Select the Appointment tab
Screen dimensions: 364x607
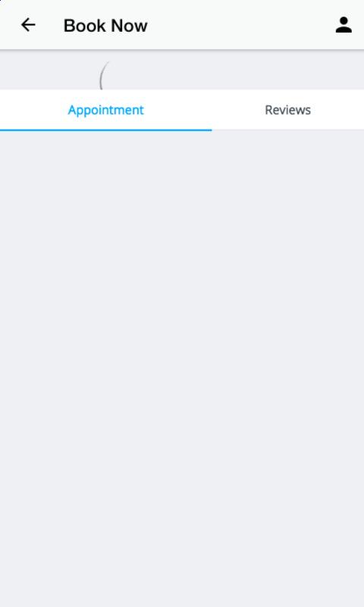105,110
